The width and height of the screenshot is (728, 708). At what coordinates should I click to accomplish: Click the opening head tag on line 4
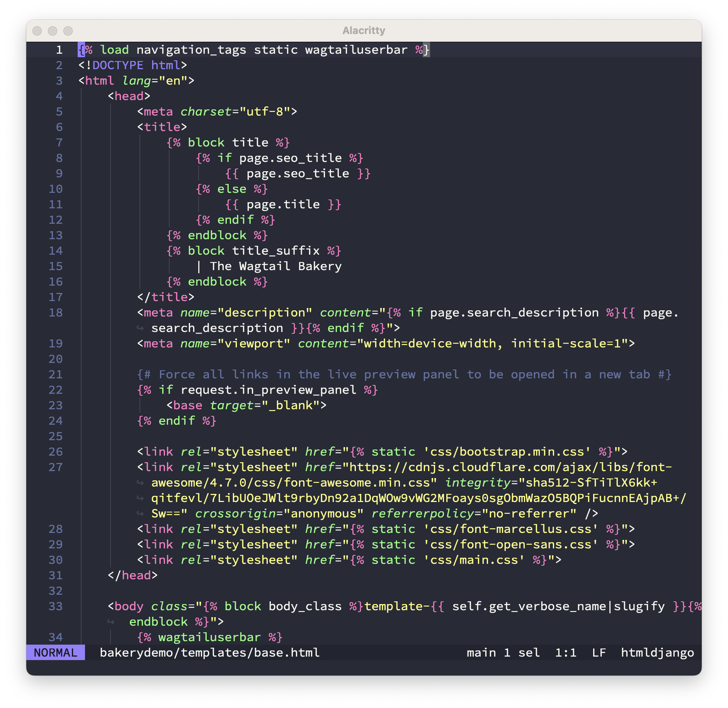click(129, 96)
